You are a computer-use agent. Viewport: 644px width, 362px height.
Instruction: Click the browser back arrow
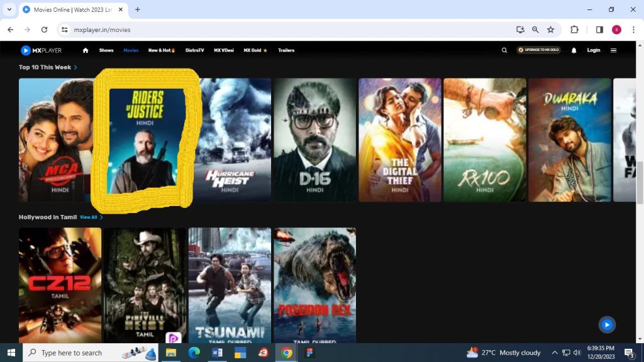(10, 30)
